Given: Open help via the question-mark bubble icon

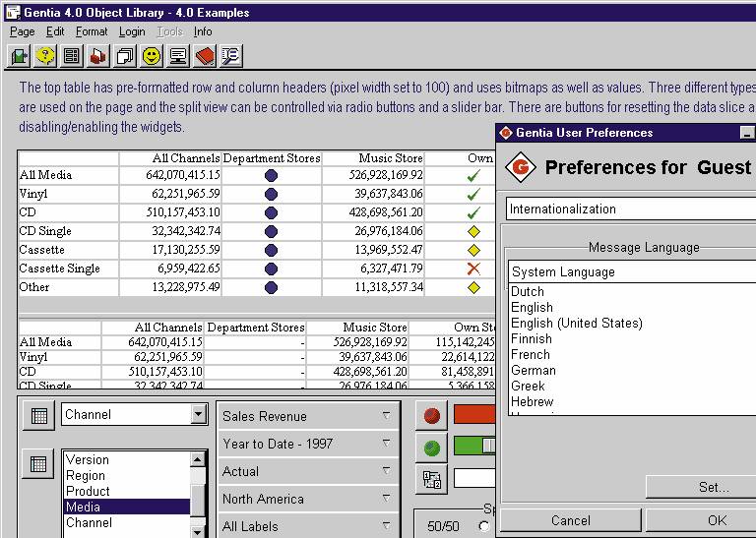Looking at the screenshot, I should coord(46,56).
